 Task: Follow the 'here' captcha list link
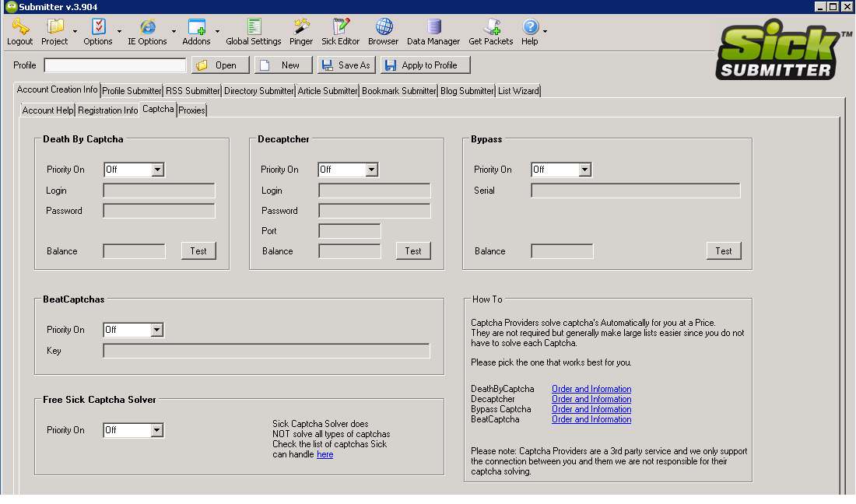pos(325,454)
